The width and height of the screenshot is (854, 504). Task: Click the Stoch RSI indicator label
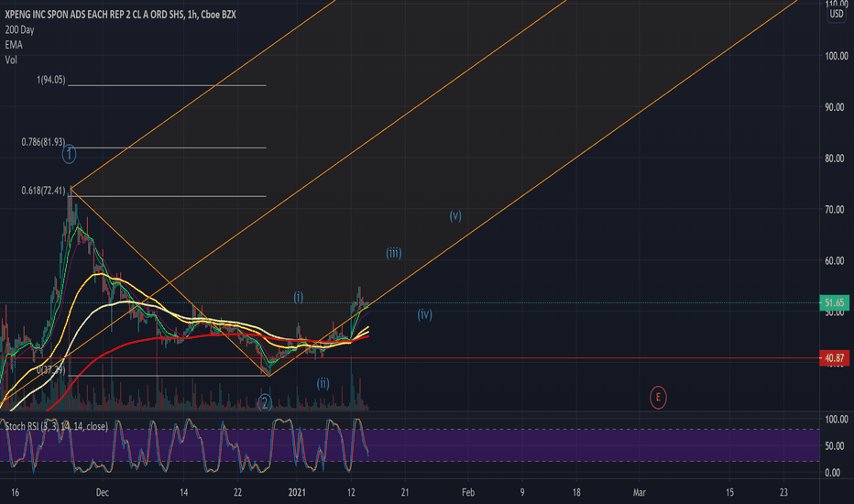(x=56, y=426)
